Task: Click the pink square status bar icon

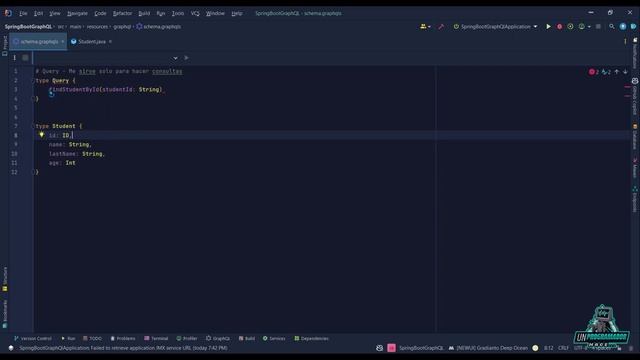Action: (391, 348)
